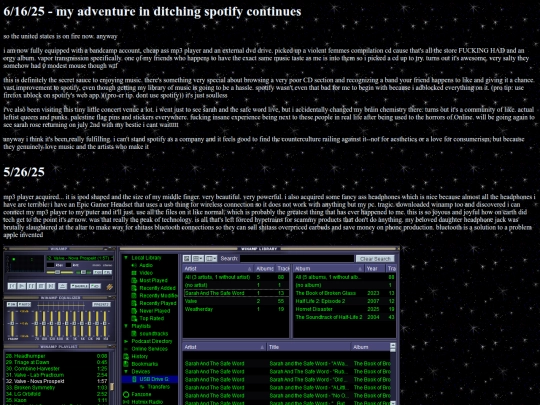
Task: Select '(no artist)' in the artist list
Action: tap(236, 285)
